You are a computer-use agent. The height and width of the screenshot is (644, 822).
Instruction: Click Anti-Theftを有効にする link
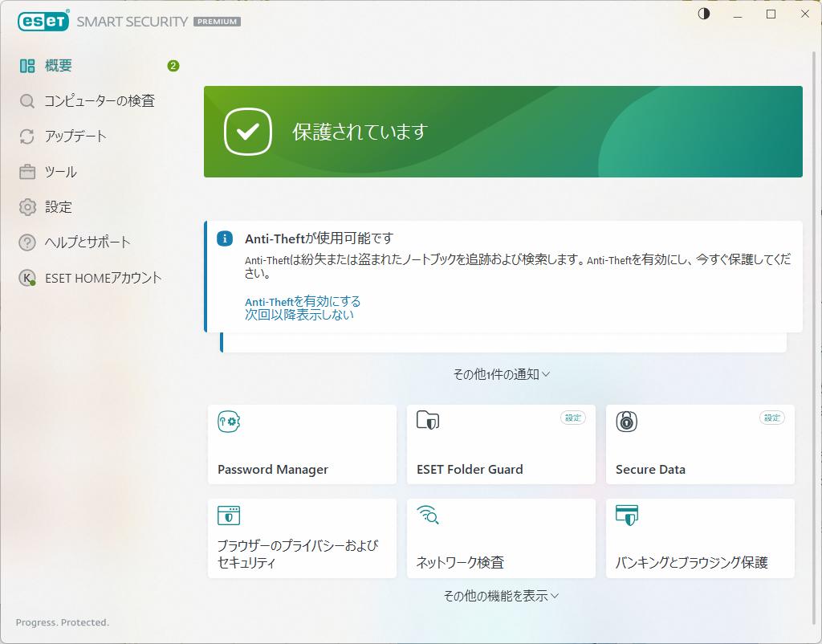coord(303,302)
